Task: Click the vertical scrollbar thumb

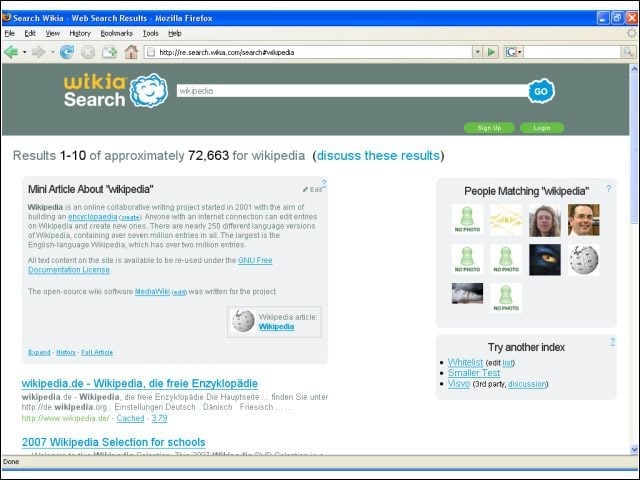Action: (634, 149)
